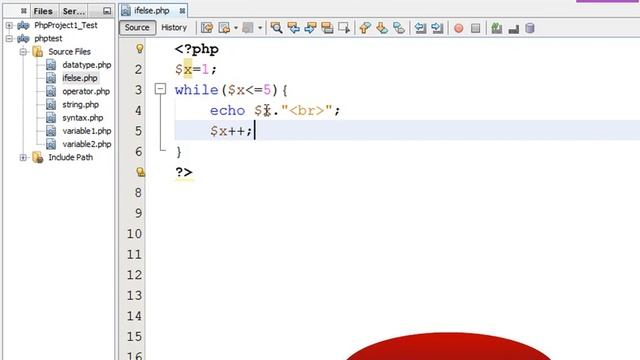This screenshot has width=640, height=360.
Task: Switch to History view
Action: [x=174, y=27]
